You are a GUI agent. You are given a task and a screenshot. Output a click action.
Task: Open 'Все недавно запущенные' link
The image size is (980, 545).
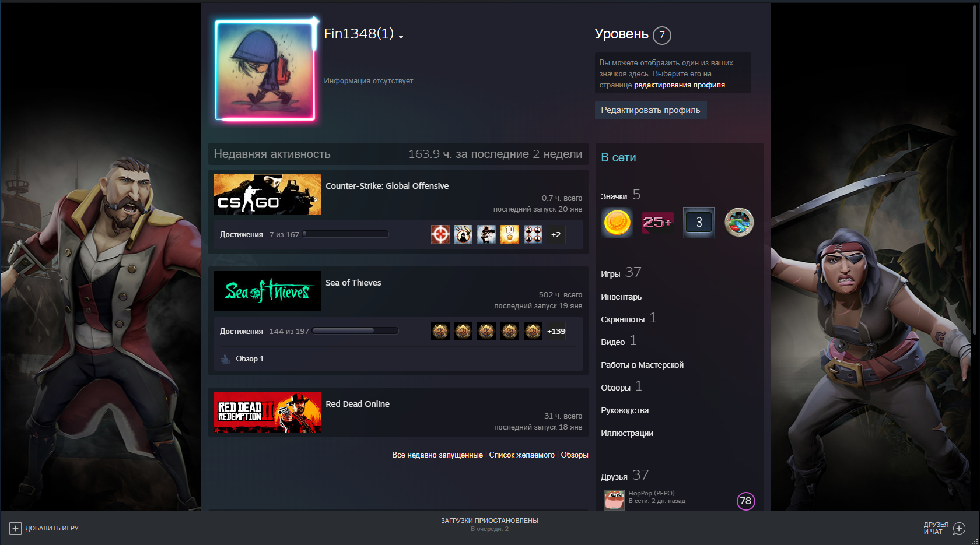(437, 455)
